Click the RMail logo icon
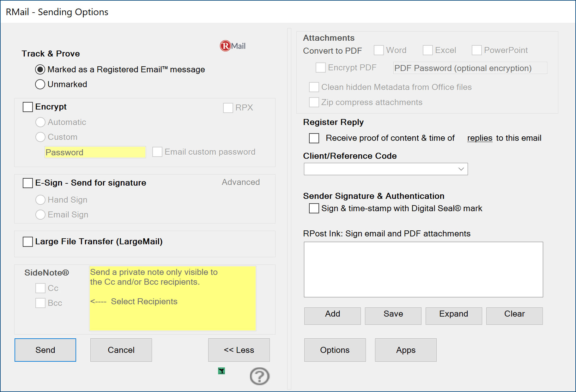This screenshot has height=392, width=576. (233, 46)
